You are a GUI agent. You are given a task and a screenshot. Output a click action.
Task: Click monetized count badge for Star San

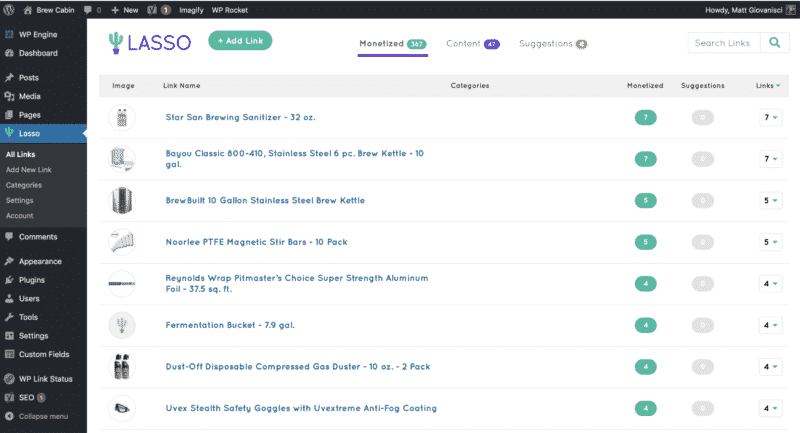click(645, 117)
